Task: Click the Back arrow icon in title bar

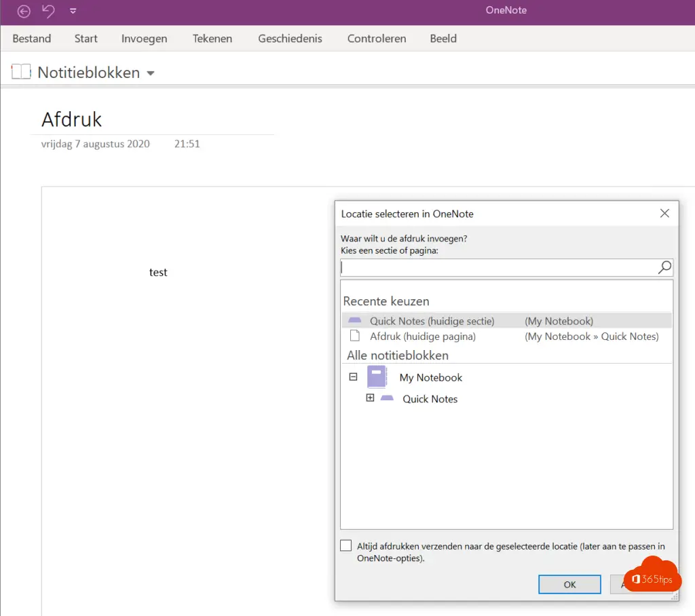Action: (24, 11)
